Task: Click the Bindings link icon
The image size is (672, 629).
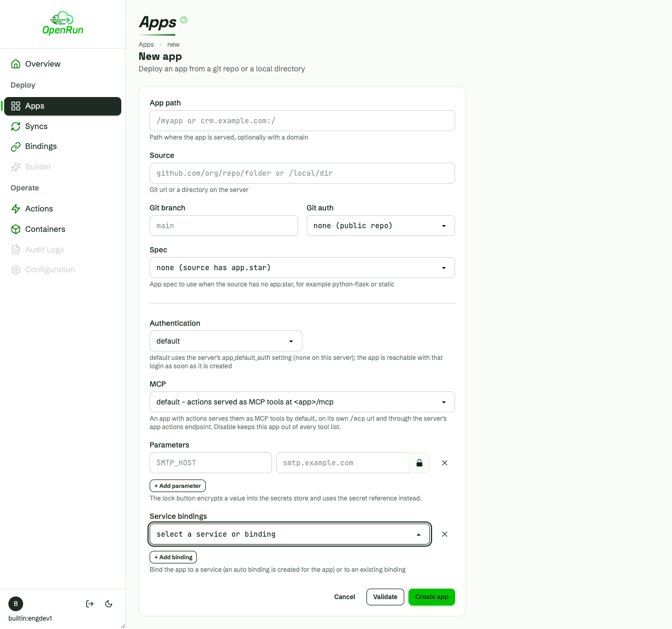Action: tap(16, 146)
